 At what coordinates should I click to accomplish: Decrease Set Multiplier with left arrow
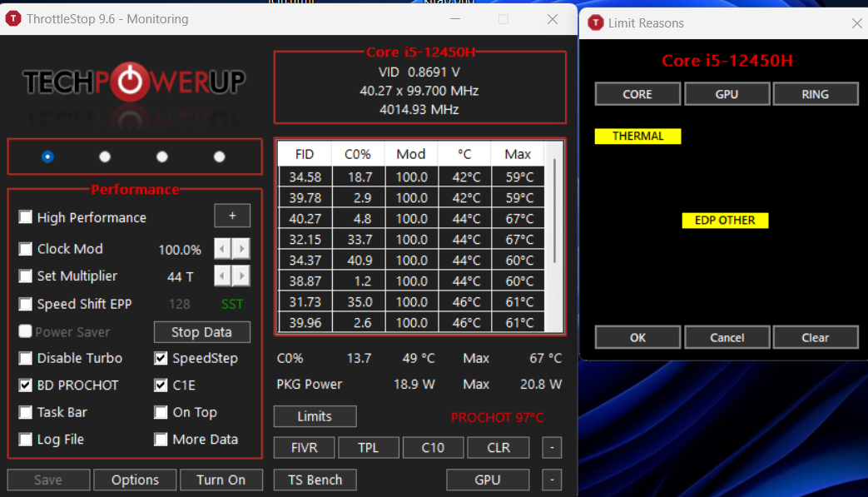click(223, 276)
